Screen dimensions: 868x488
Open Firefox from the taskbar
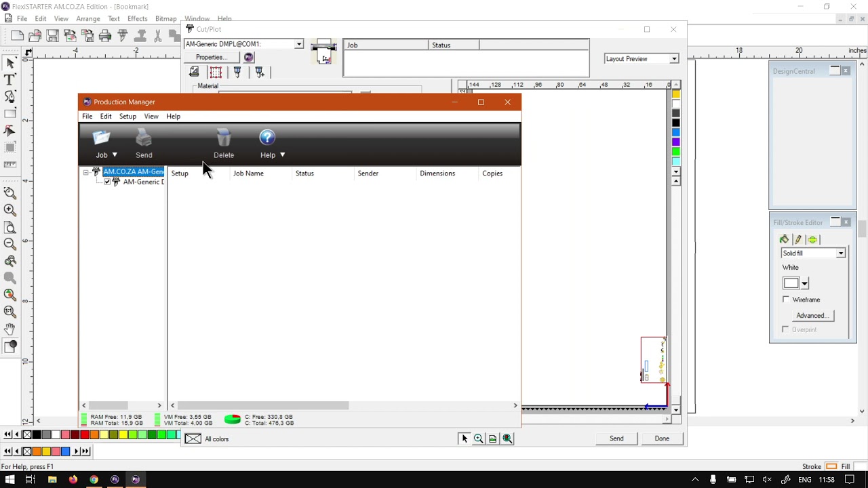(73, 480)
